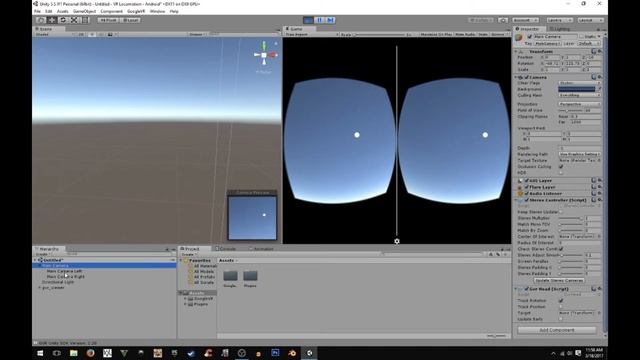Open the Window menu

[157, 11]
